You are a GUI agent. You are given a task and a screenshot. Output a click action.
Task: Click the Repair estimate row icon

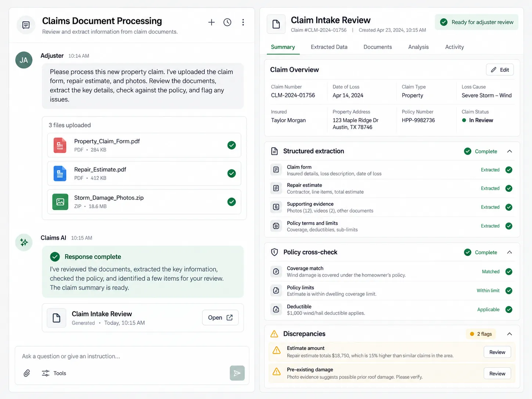[276, 188]
